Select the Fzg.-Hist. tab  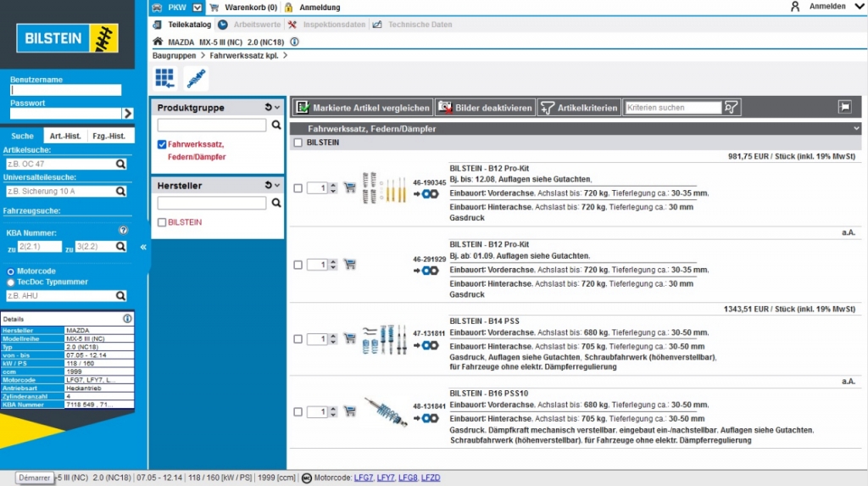click(109, 136)
